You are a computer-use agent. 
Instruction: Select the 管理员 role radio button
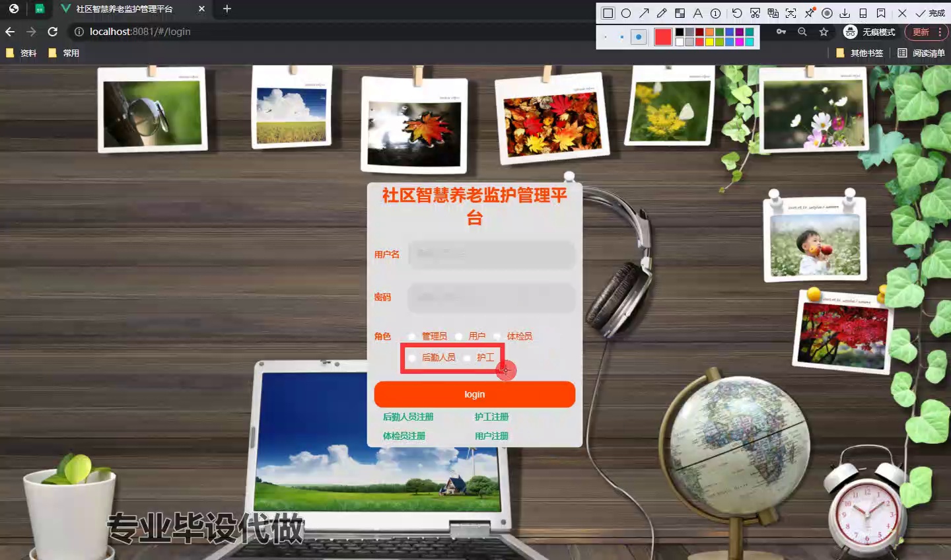(x=412, y=336)
